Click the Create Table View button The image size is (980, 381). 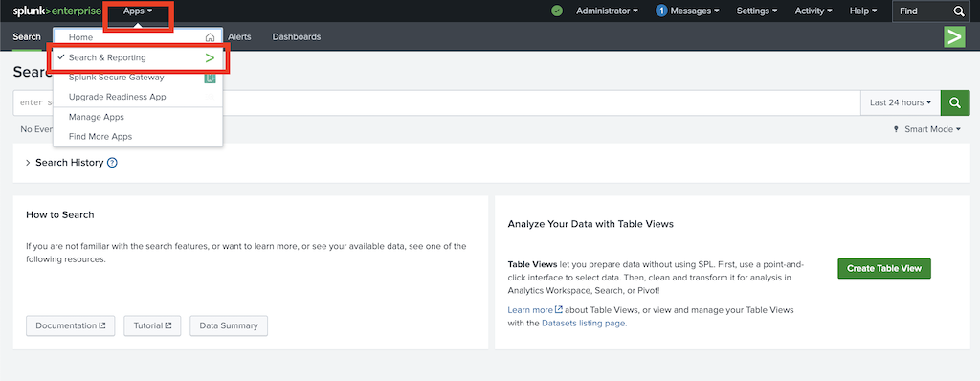click(884, 268)
